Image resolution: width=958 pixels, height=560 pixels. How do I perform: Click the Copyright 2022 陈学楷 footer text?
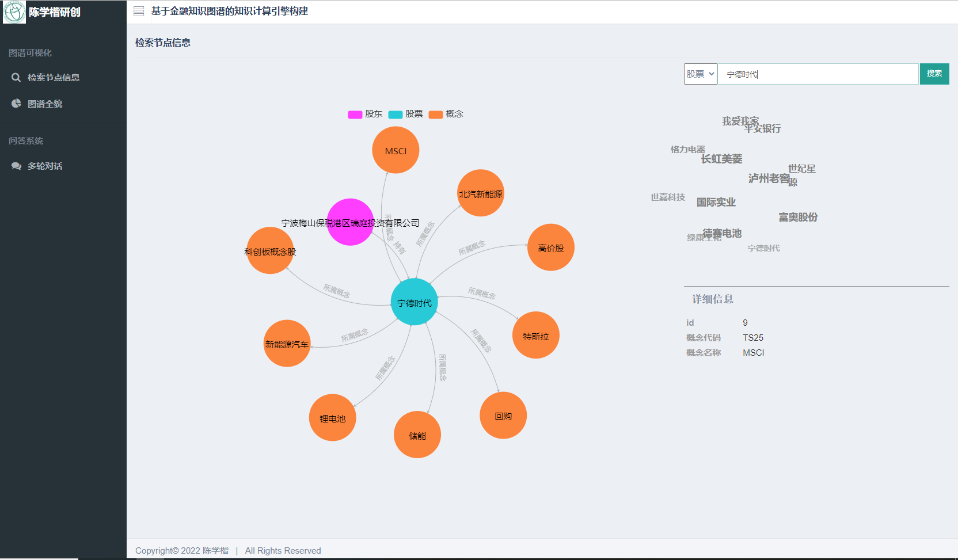182,551
